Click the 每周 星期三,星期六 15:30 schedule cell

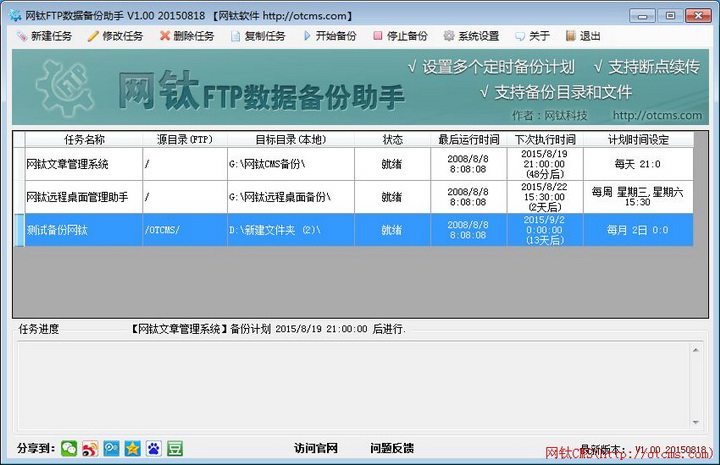tap(638, 197)
